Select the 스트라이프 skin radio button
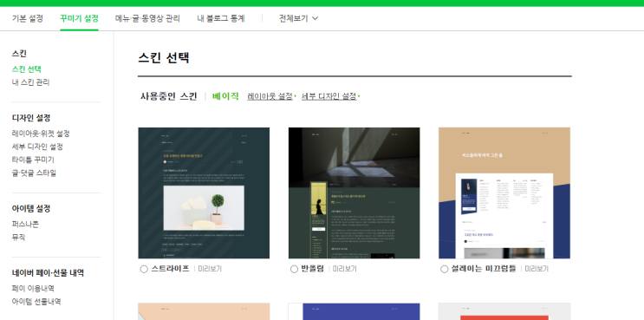Image resolution: width=644 pixels, height=320 pixels. 144,270
